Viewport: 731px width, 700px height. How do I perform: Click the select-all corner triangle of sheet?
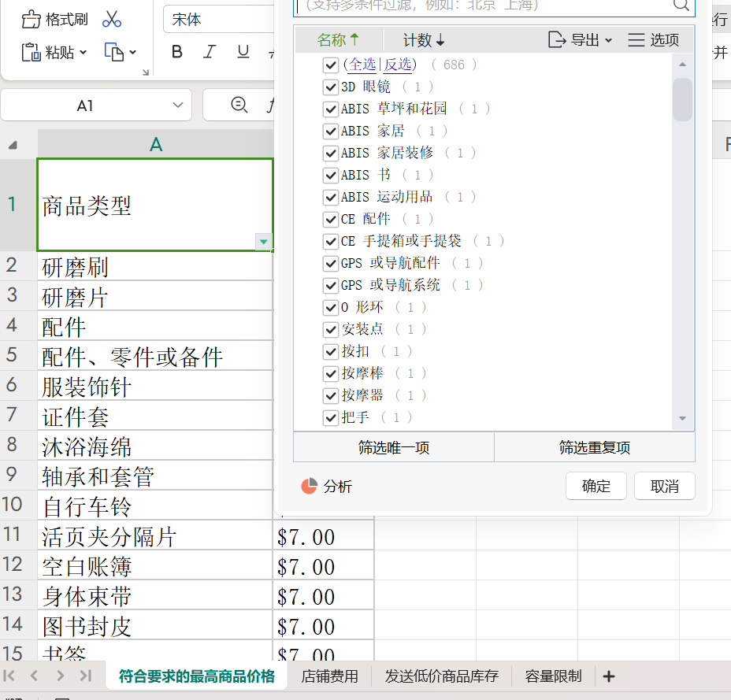(x=13, y=145)
